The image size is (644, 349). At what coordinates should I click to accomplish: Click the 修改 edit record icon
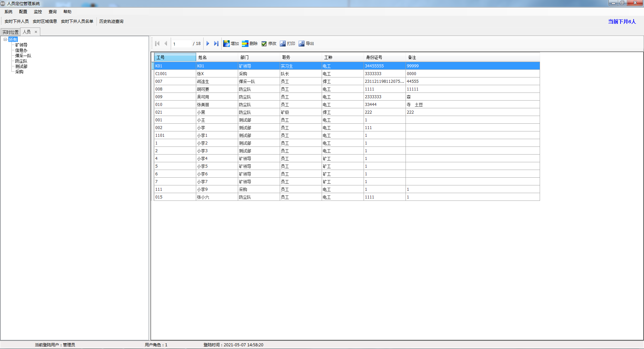264,44
